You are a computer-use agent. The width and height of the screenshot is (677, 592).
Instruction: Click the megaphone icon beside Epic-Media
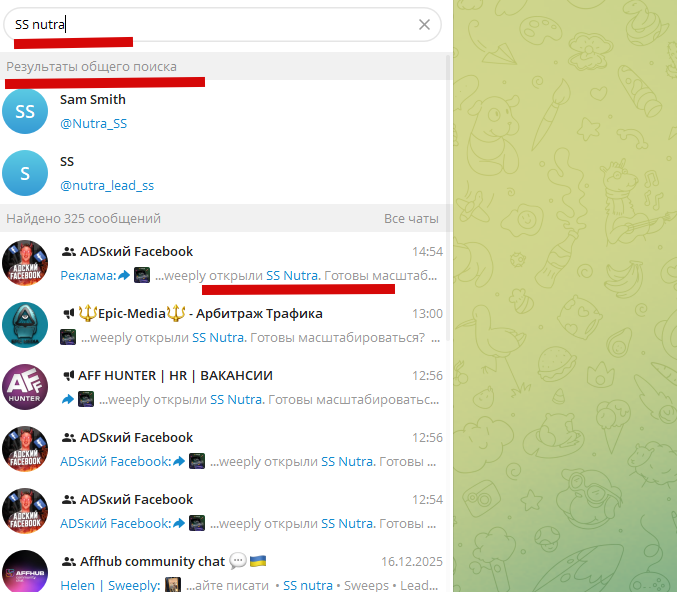click(x=69, y=313)
